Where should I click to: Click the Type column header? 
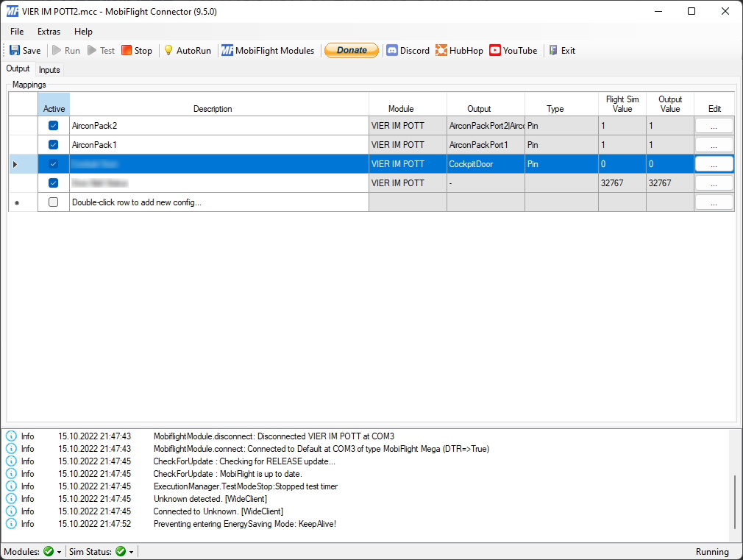(x=561, y=104)
